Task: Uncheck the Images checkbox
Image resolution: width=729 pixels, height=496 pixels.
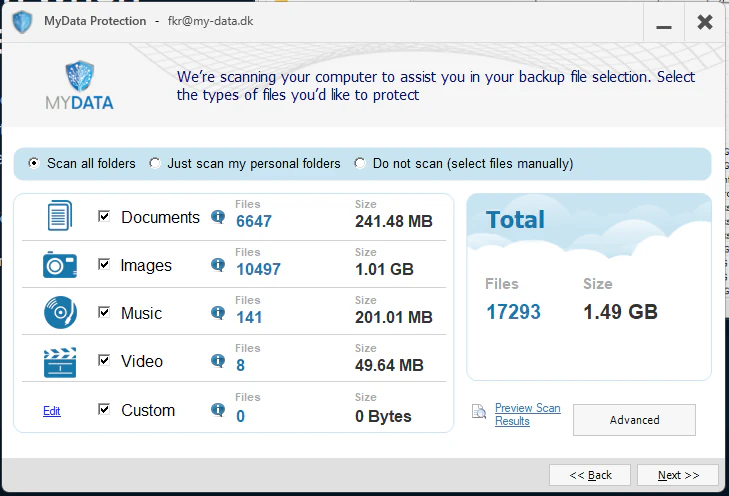Action: coord(104,265)
